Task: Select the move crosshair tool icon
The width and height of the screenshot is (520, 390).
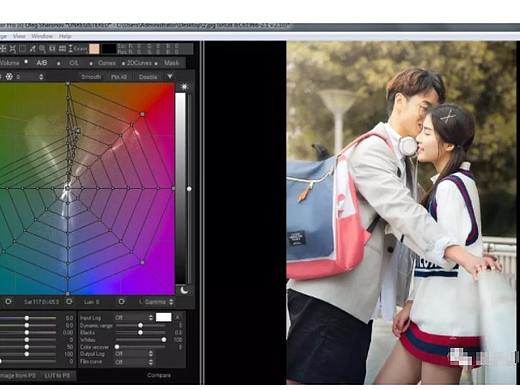Action: (3, 49)
